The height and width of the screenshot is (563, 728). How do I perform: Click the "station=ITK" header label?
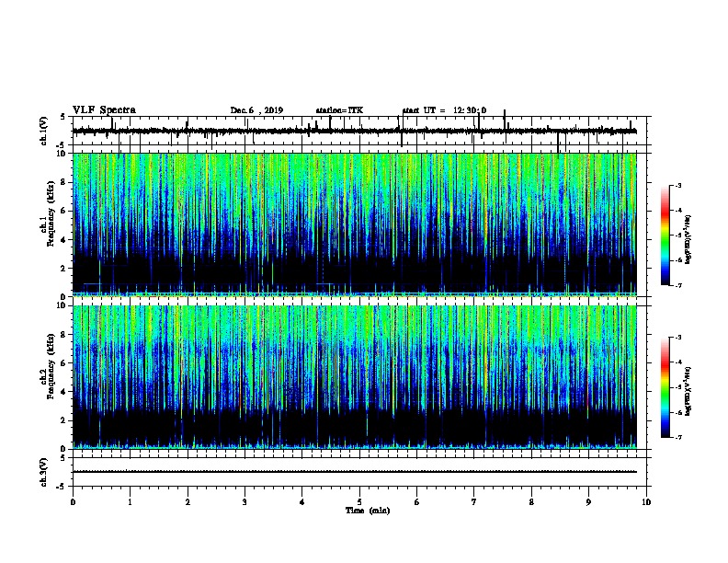click(x=339, y=110)
